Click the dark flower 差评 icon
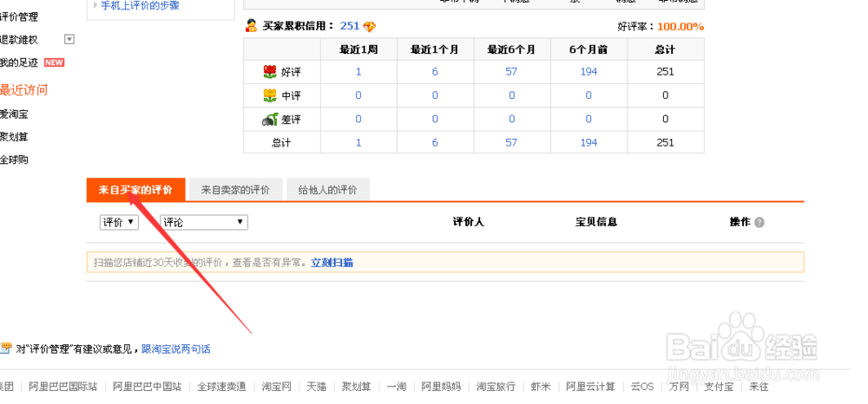 (x=270, y=119)
